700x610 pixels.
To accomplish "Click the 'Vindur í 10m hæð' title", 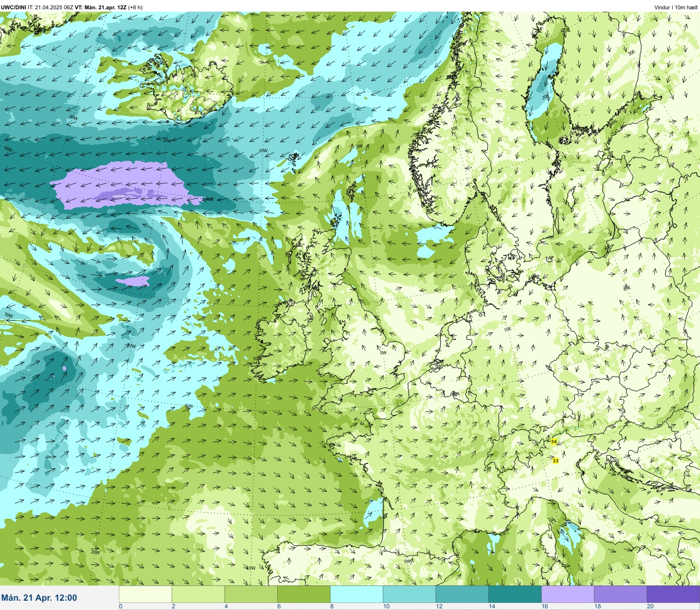I will (675, 7).
